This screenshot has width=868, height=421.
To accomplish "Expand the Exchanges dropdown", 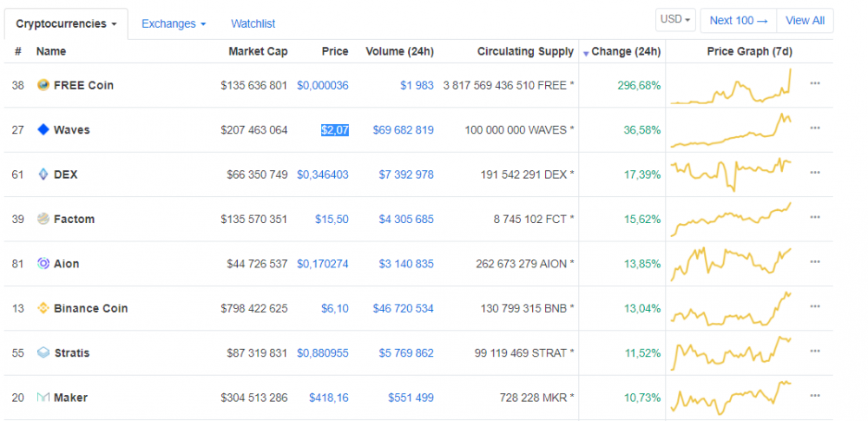I will tap(174, 23).
